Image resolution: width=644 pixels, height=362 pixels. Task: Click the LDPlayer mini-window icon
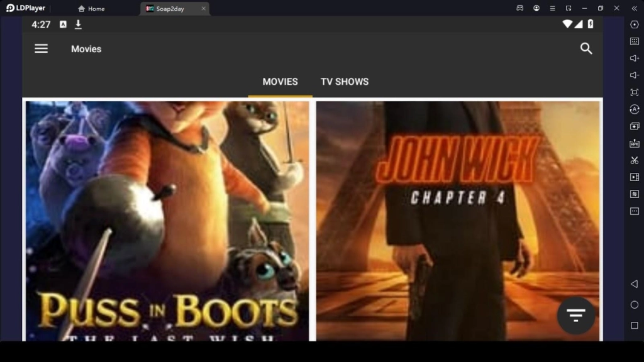point(569,8)
